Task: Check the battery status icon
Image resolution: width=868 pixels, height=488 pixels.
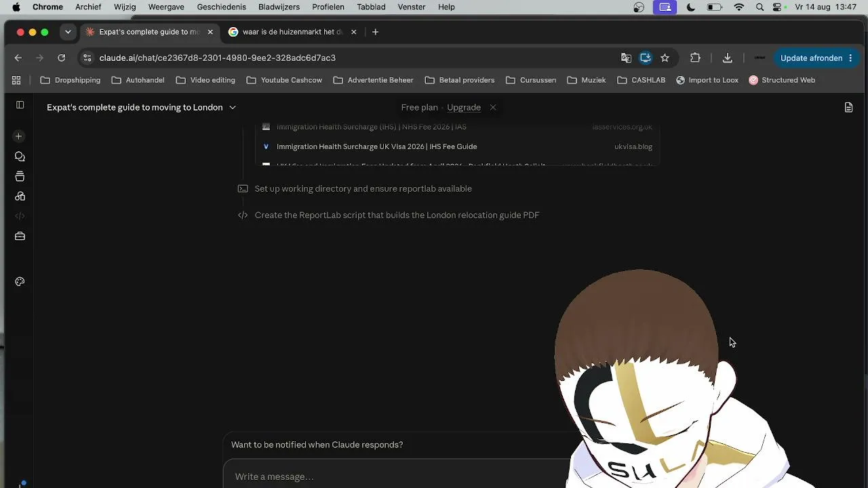Action: [x=715, y=7]
